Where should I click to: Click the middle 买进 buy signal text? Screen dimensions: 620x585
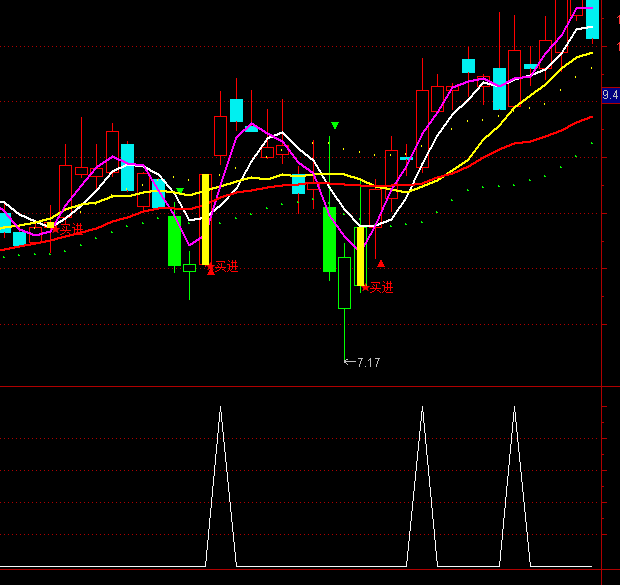point(227,266)
